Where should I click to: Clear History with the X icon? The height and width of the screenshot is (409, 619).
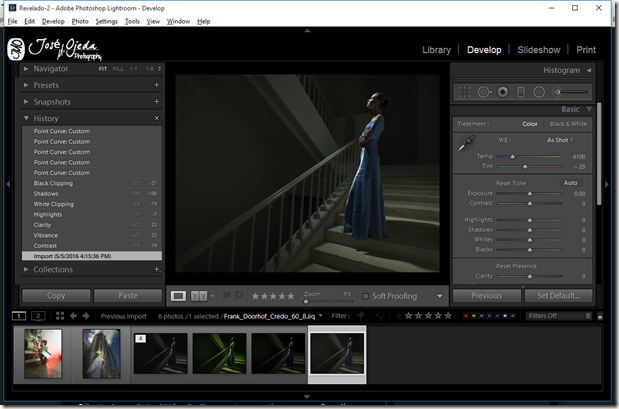tap(157, 118)
